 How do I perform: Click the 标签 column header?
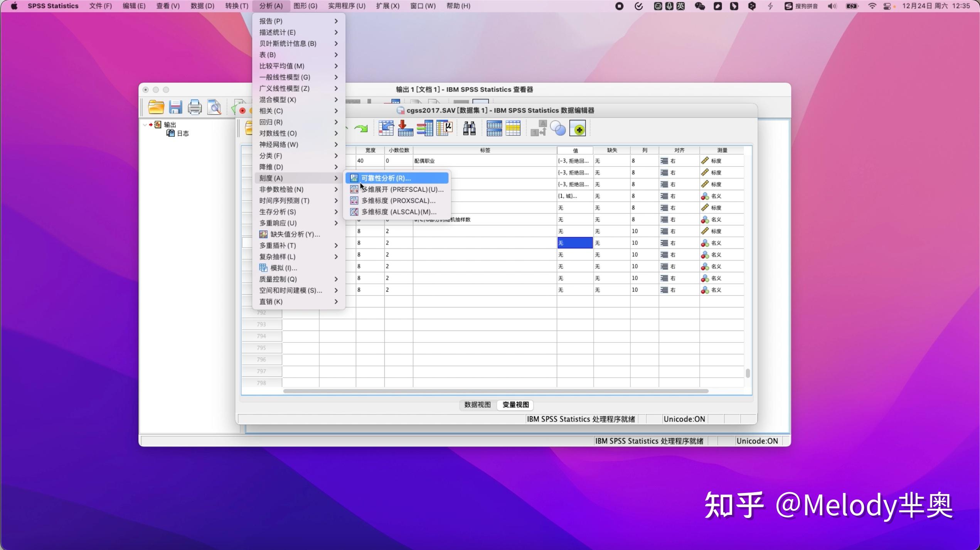(x=485, y=150)
